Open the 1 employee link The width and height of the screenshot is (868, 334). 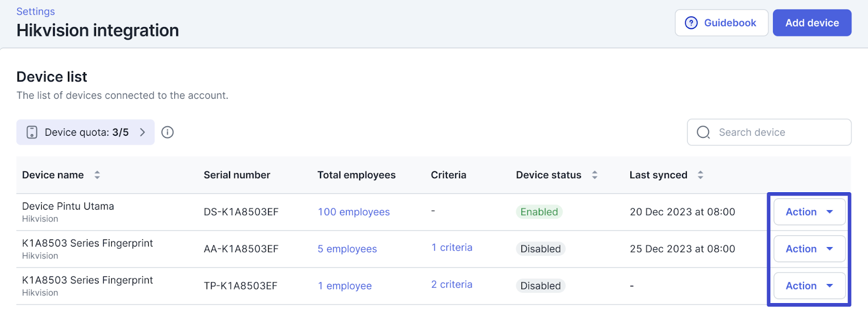point(344,286)
